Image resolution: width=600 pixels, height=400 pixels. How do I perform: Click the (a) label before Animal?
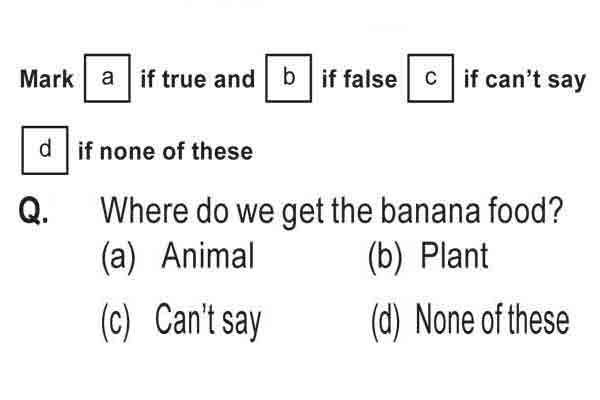(118, 257)
